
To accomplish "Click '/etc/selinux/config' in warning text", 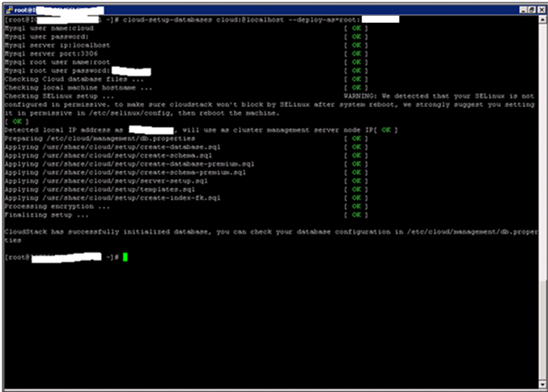I will 131,113.
